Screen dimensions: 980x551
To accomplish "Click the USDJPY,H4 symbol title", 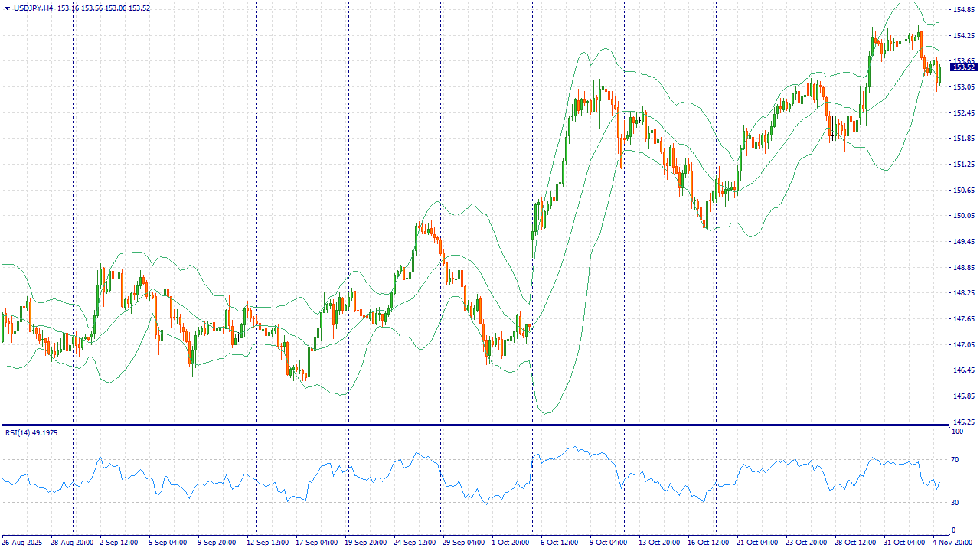I will (34, 8).
